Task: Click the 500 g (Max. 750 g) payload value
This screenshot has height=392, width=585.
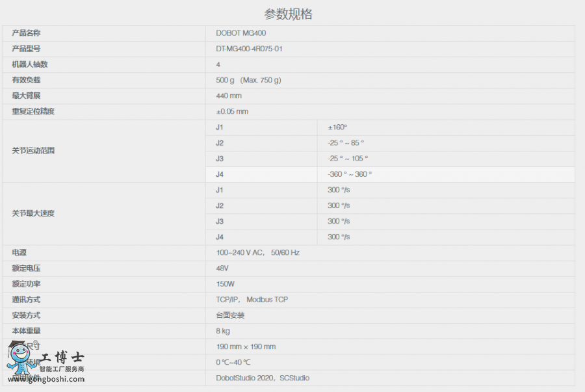Action: tap(248, 80)
